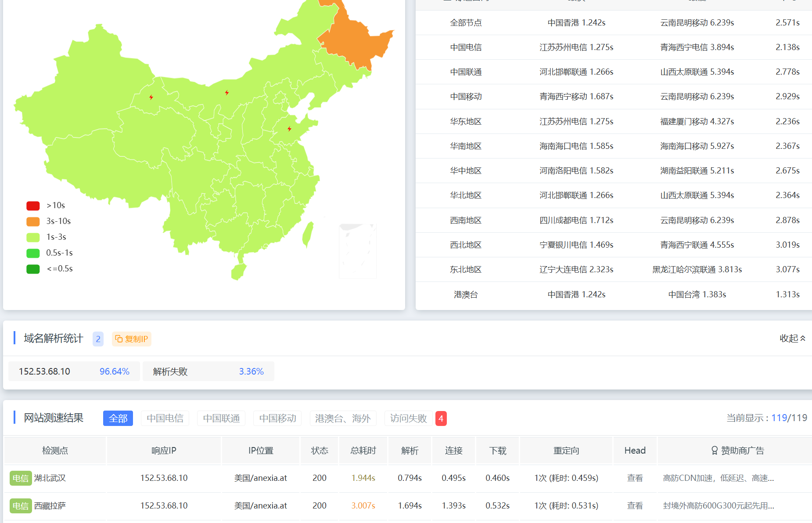The image size is (812, 523).
Task: Click the red >10s legend swatch
Action: [33, 206]
